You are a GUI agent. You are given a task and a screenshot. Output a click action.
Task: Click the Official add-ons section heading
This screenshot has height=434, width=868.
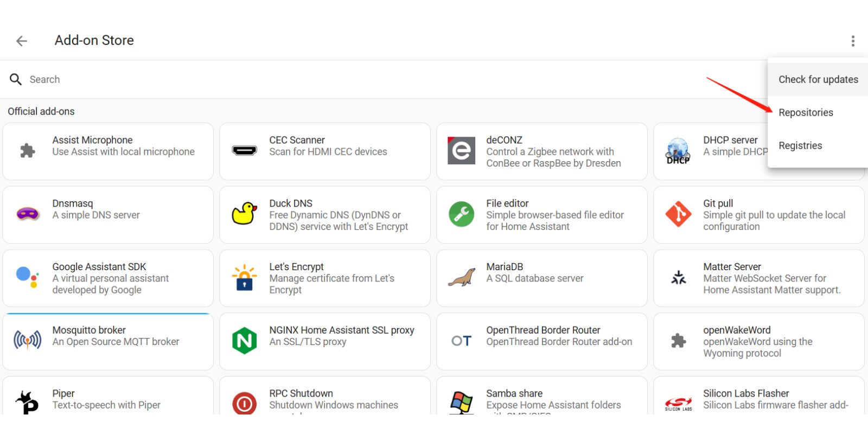(x=41, y=111)
